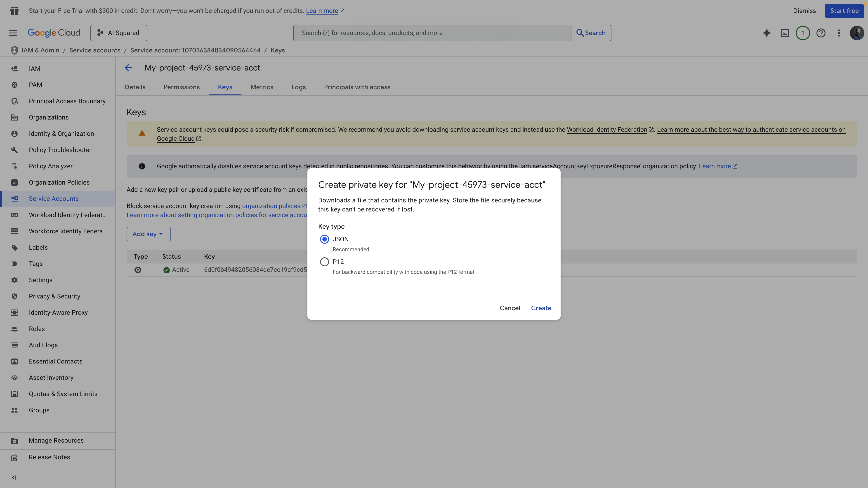Open Identity & Organization sidebar item
868x488 pixels.
[58, 134]
